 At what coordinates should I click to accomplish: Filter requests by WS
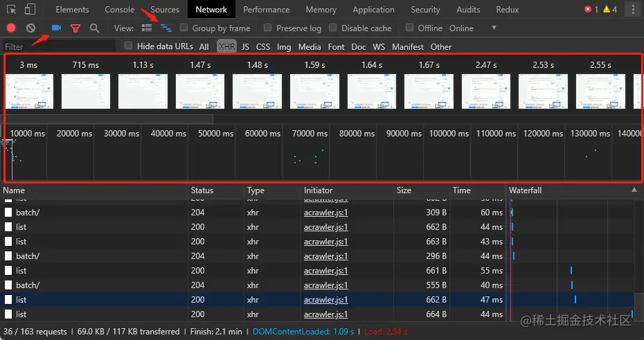[379, 47]
